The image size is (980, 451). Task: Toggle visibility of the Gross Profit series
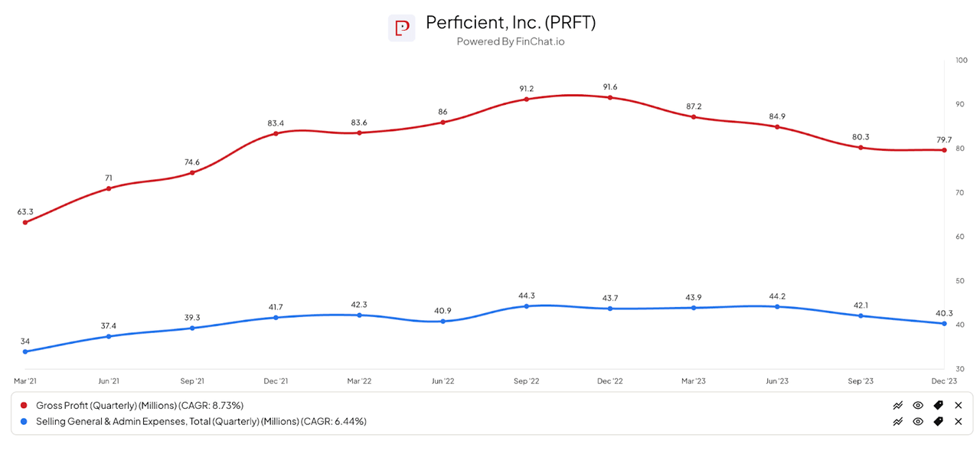917,405
